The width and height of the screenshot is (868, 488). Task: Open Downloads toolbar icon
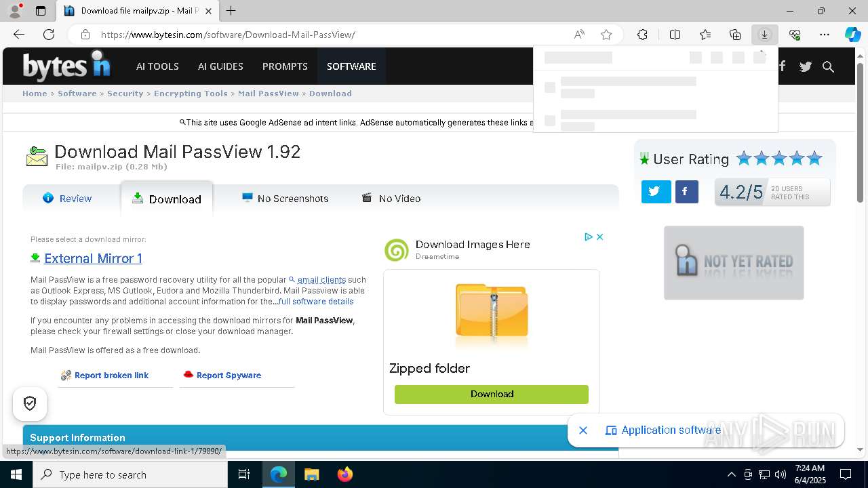pyautogui.click(x=764, y=35)
